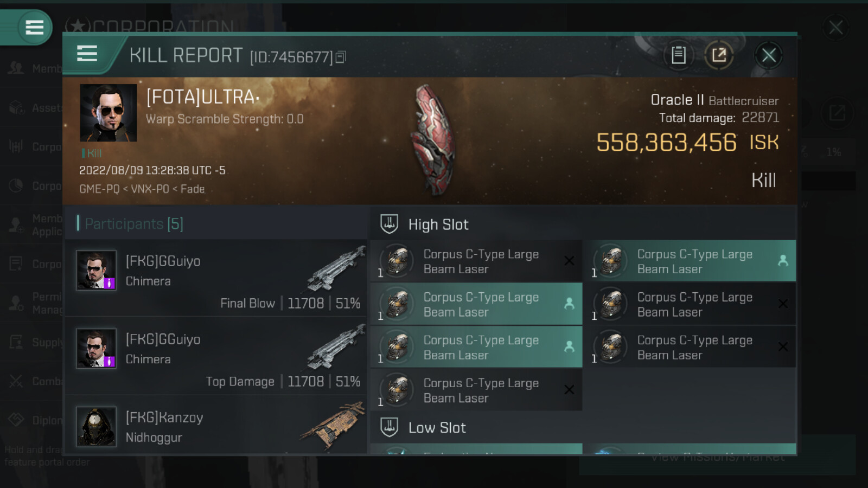View the ULTRA pilot portrait
868x488 pixels.
tap(108, 113)
